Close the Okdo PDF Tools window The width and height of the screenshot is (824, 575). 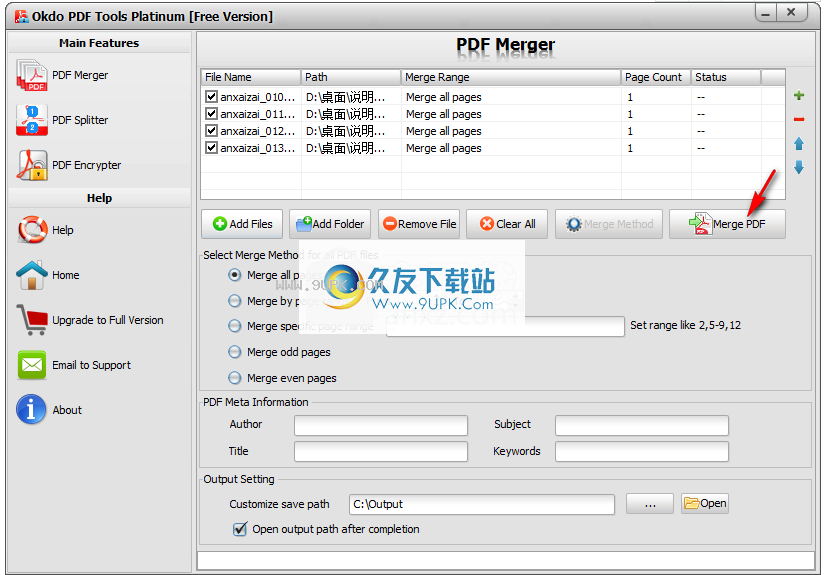click(x=792, y=13)
